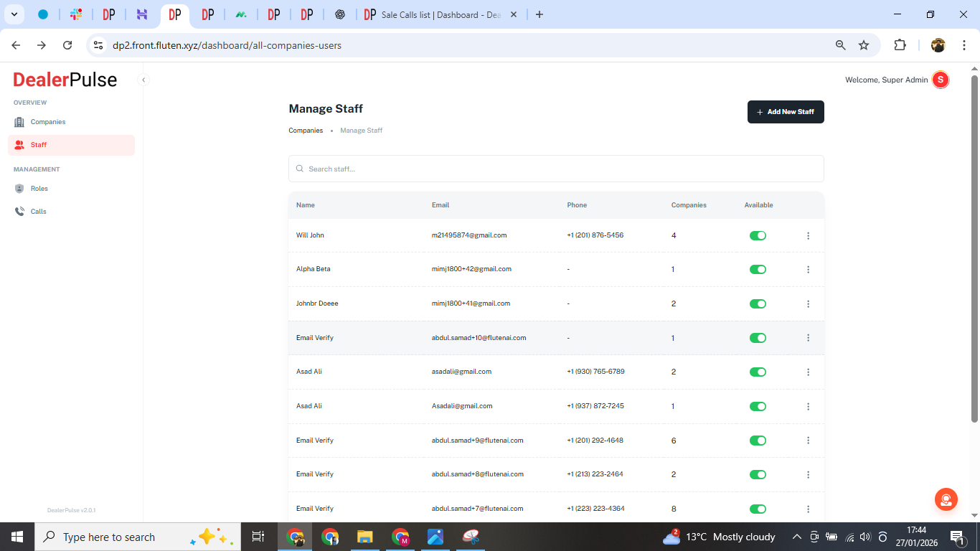The image size is (980, 551).
Task: Open row actions menu for abdul.samad+10 staff
Action: pos(808,338)
